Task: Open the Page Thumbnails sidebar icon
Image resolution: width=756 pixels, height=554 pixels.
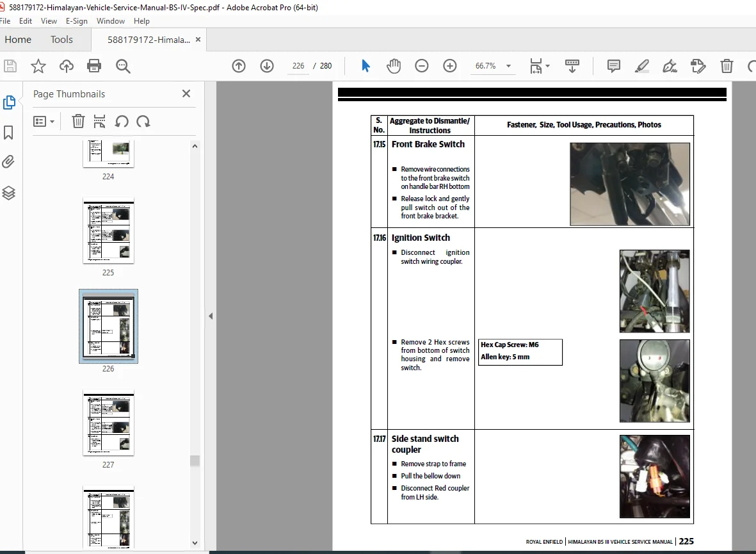Action: point(9,102)
